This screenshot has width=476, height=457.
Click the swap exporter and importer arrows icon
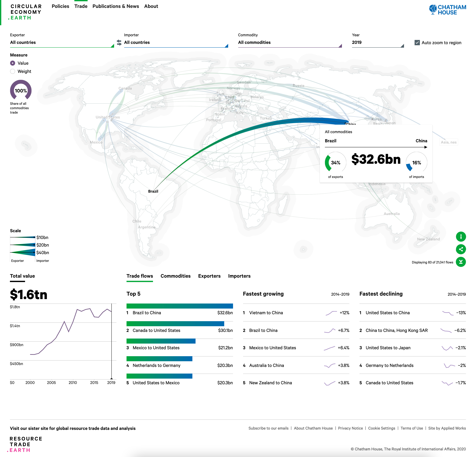tap(119, 43)
